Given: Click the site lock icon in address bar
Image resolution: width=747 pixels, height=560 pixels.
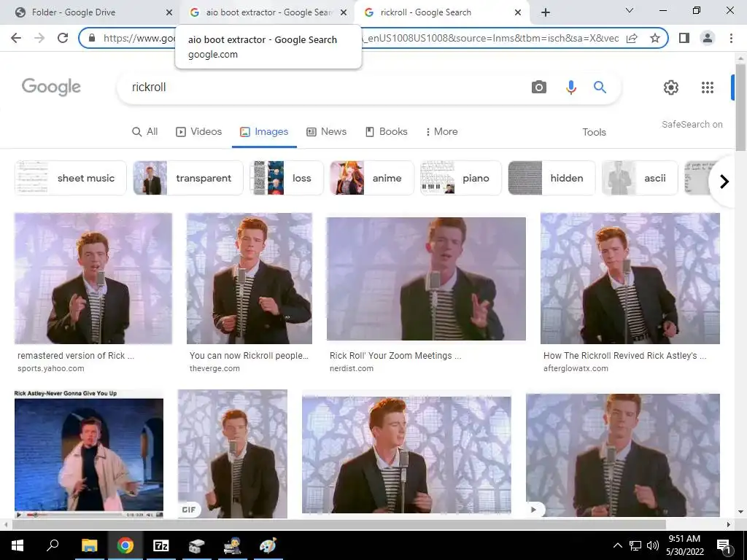Looking at the screenshot, I should [x=92, y=38].
